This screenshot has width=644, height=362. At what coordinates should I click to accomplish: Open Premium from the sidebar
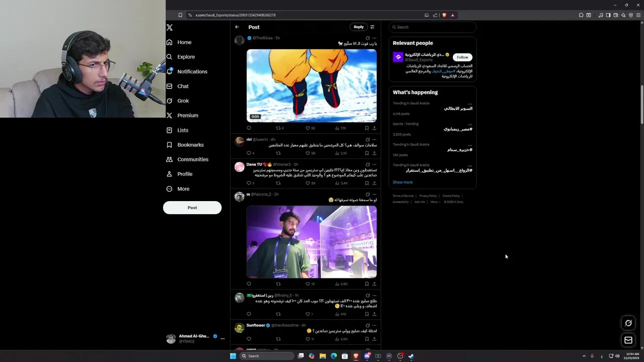(x=182, y=115)
